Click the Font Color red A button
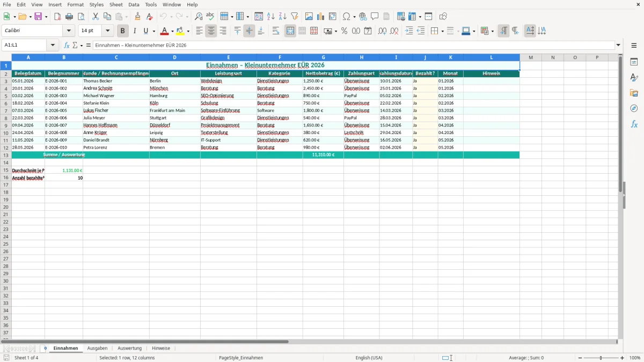644x362 pixels. 165,31
